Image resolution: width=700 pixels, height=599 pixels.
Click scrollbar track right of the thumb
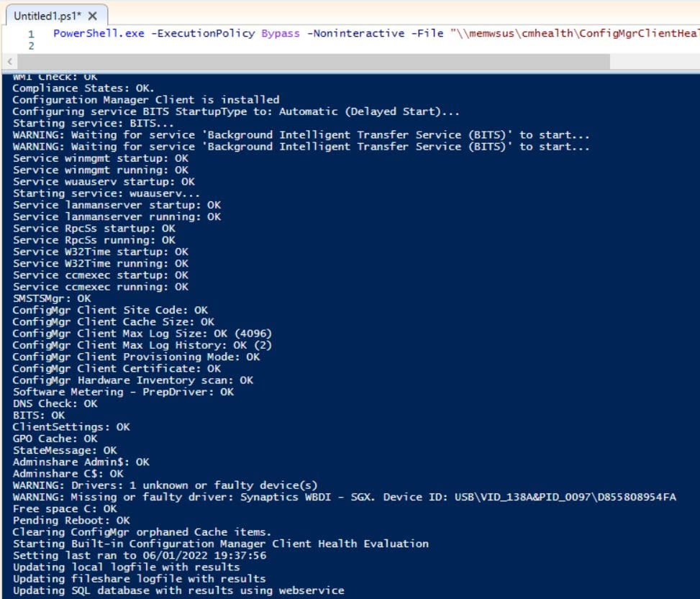pos(655,62)
